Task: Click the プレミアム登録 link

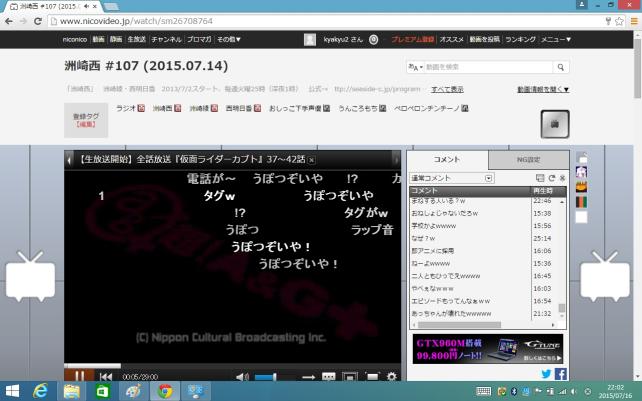Action: click(413, 39)
